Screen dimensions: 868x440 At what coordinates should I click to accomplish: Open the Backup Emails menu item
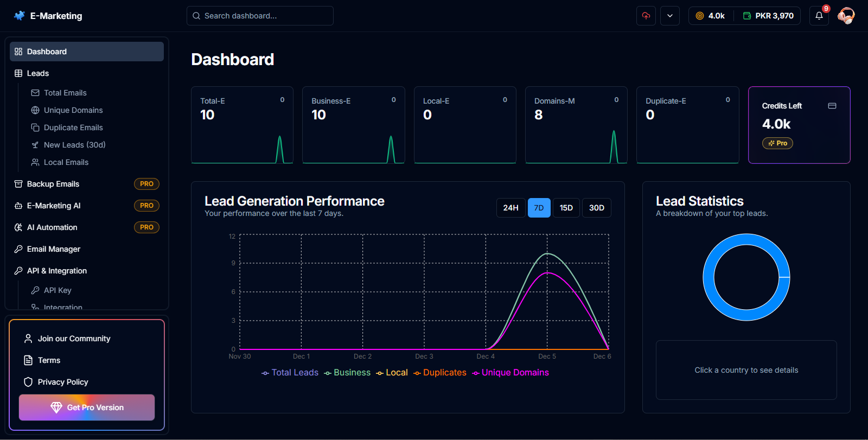[x=87, y=184]
